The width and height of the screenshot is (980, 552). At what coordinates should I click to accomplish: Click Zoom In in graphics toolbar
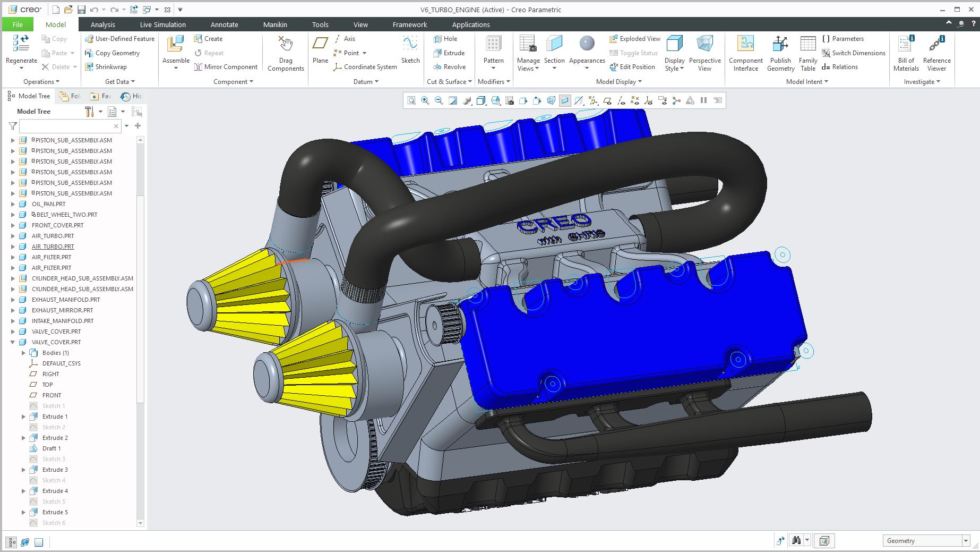[x=425, y=100]
